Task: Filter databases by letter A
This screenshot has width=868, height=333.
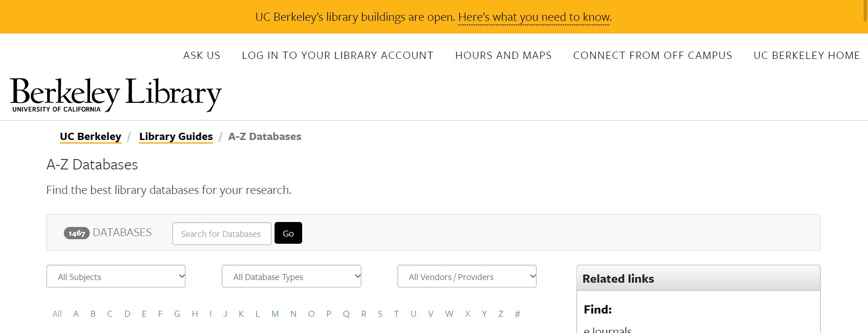Action: click(76, 314)
